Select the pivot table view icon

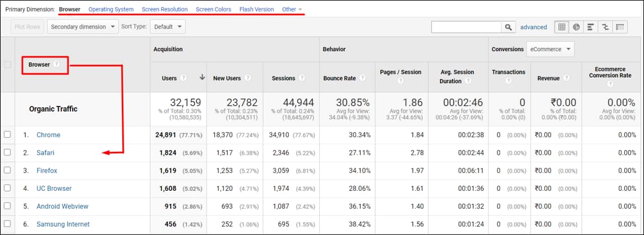tap(620, 27)
